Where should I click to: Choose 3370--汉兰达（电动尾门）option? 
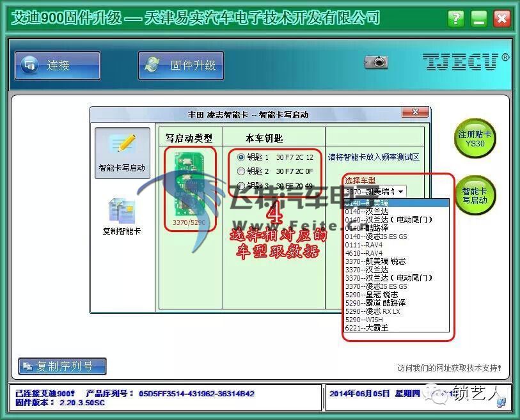[x=397, y=278]
